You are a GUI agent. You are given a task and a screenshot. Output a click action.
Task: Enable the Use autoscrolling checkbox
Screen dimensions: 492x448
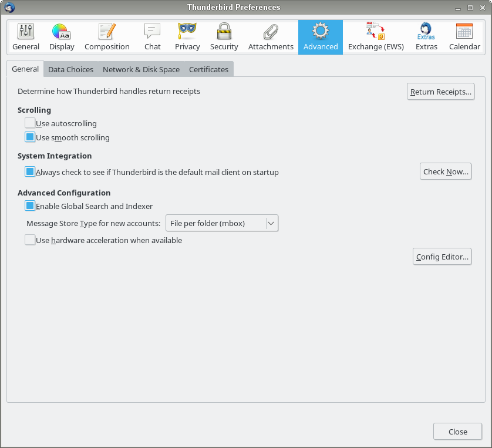(30, 123)
